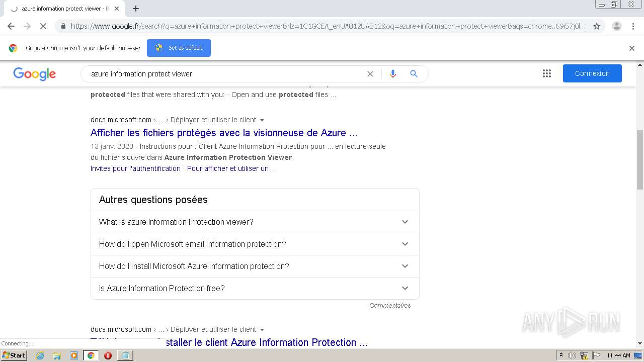Bookmark this page with the star icon

tap(597, 26)
